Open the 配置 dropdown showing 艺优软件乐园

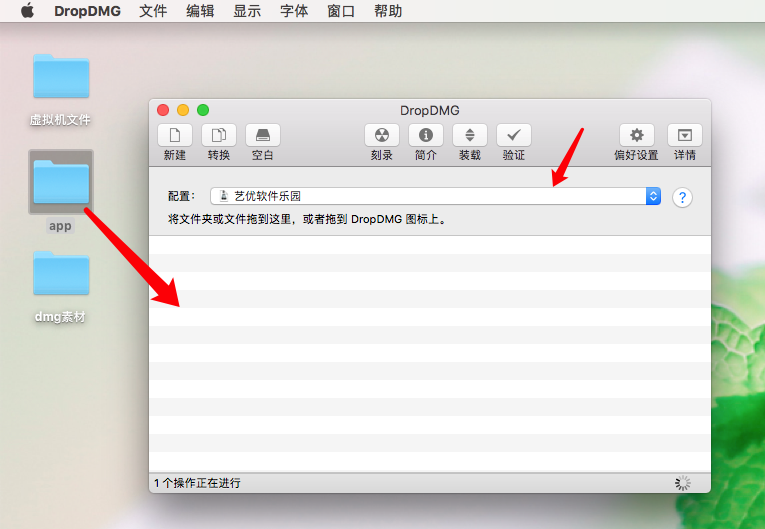pyautogui.click(x=436, y=196)
